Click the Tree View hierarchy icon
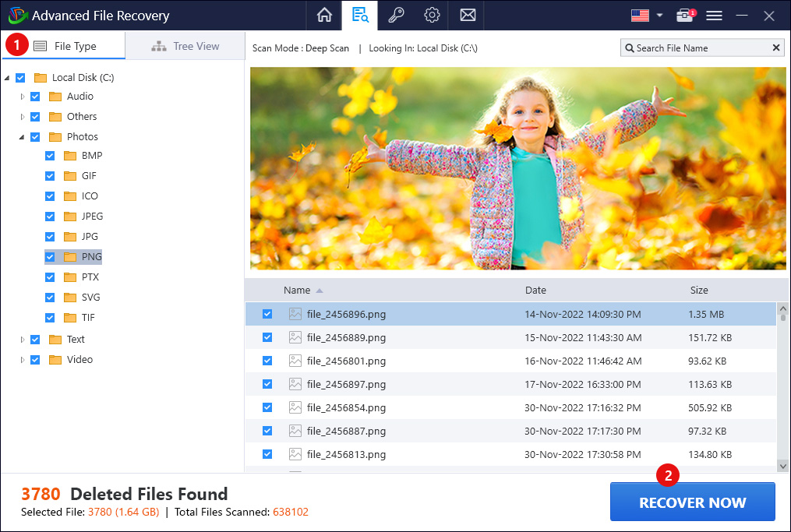The height and width of the screenshot is (532, 791). coord(159,47)
